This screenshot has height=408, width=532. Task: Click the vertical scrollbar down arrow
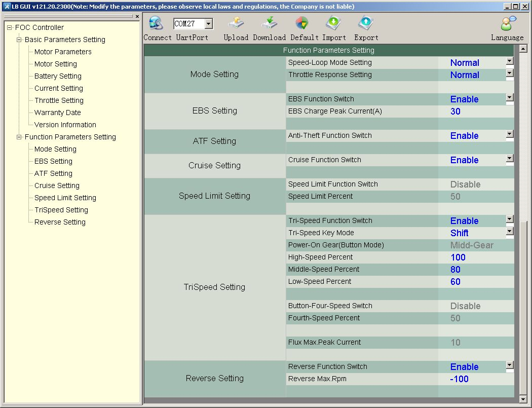coord(523,399)
